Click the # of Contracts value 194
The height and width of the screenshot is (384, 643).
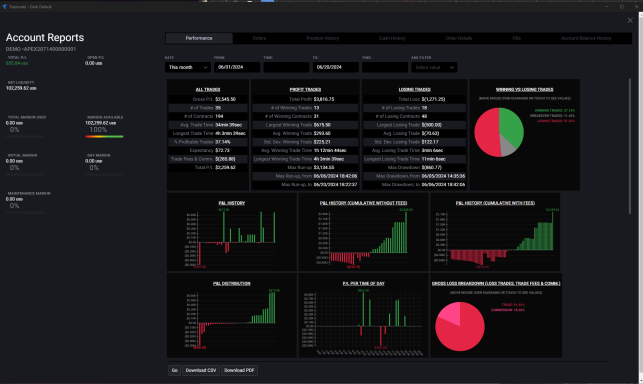[219, 117]
